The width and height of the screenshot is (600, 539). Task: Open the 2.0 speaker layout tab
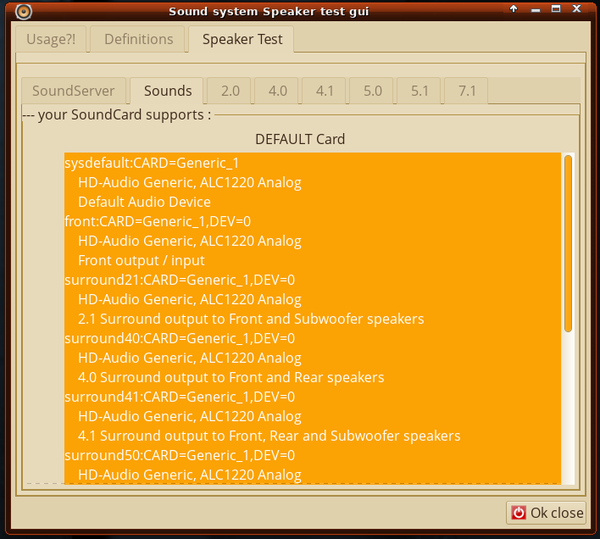(x=230, y=91)
